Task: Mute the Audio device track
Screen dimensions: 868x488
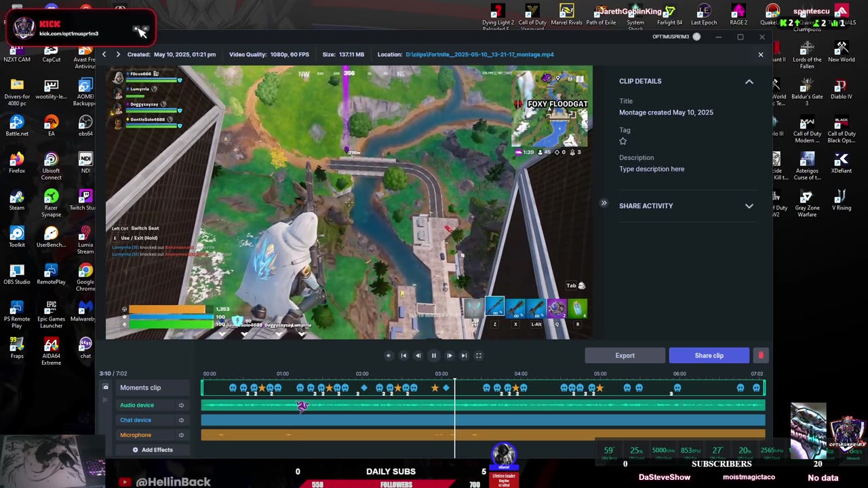Action: 181,405
